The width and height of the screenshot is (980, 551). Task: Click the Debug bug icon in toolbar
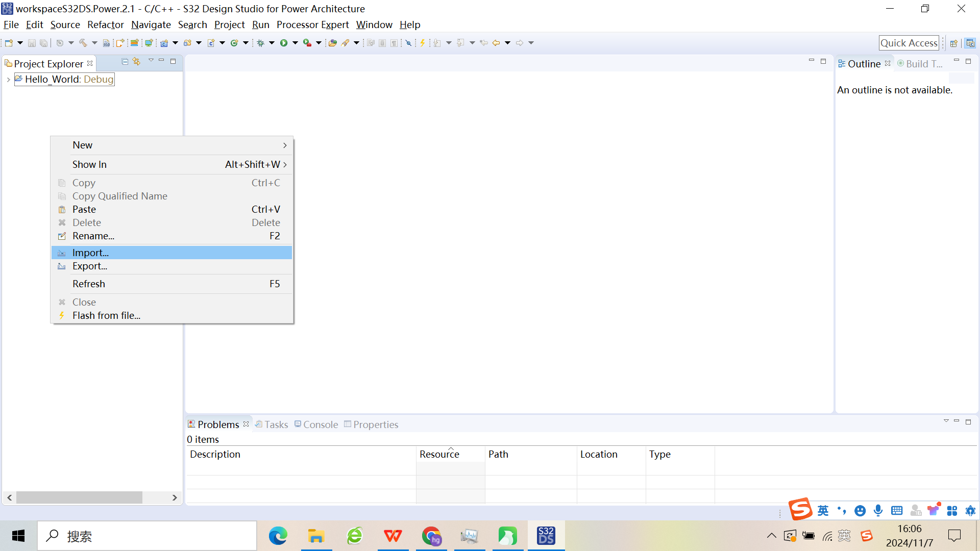pyautogui.click(x=261, y=43)
